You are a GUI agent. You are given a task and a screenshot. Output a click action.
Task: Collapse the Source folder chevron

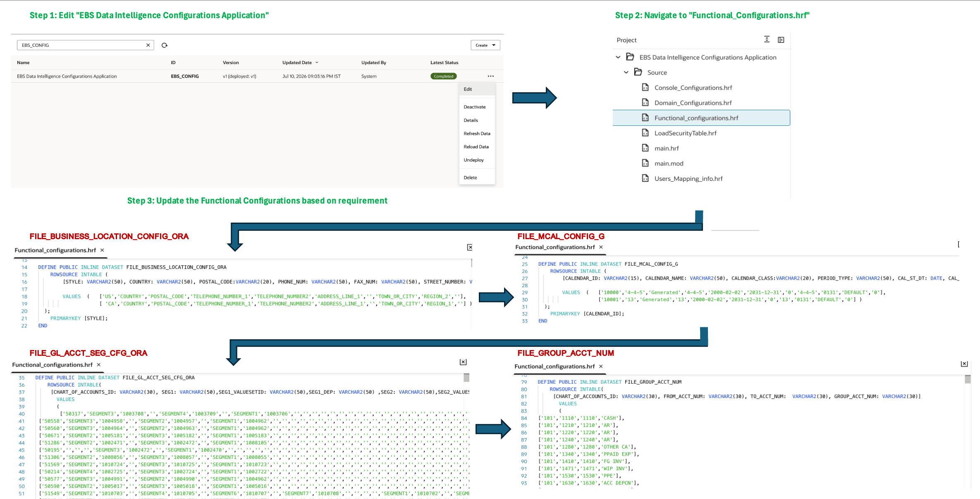coord(626,72)
